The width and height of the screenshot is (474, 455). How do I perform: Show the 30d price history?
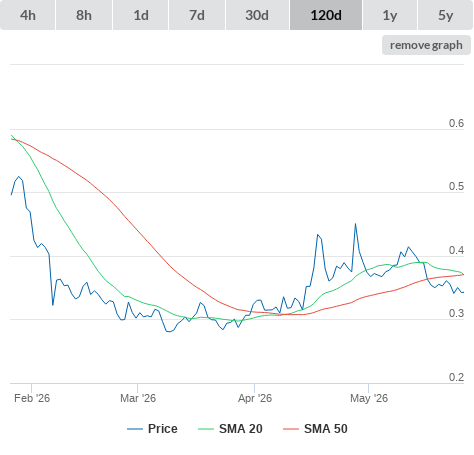pos(257,15)
